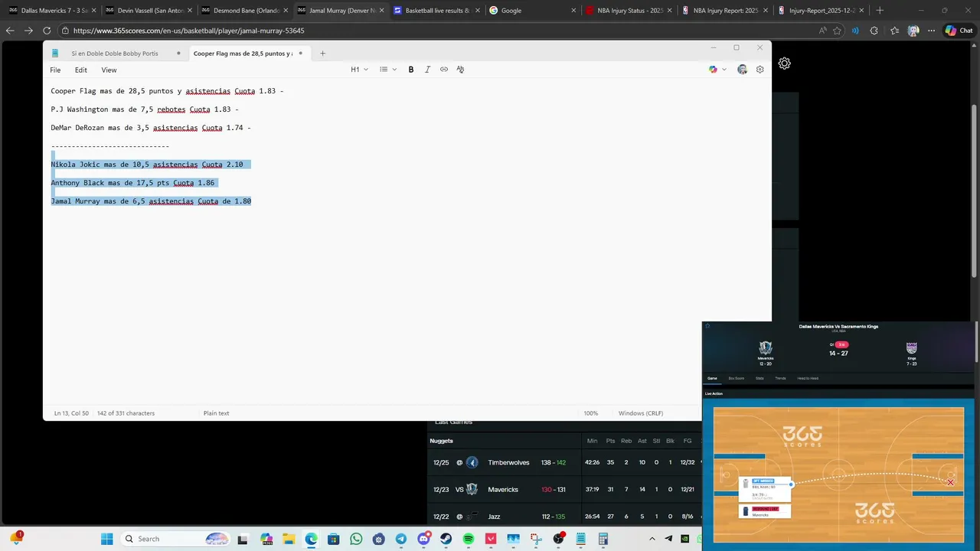The image size is (980, 551).
Task: Click the Kings team logo in widget
Action: 911,348
